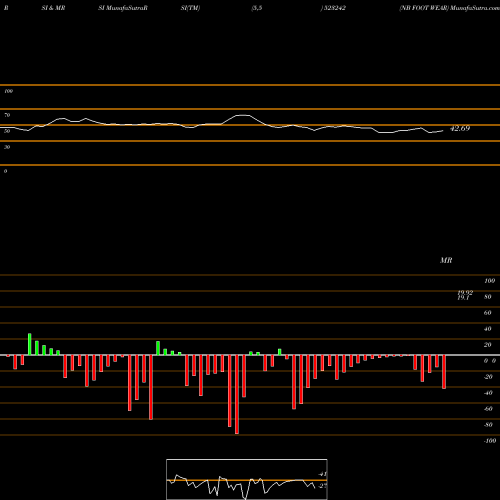Click the MR label above the histogram
The width and height of the screenshot is (500, 500).
pyautogui.click(x=446, y=260)
